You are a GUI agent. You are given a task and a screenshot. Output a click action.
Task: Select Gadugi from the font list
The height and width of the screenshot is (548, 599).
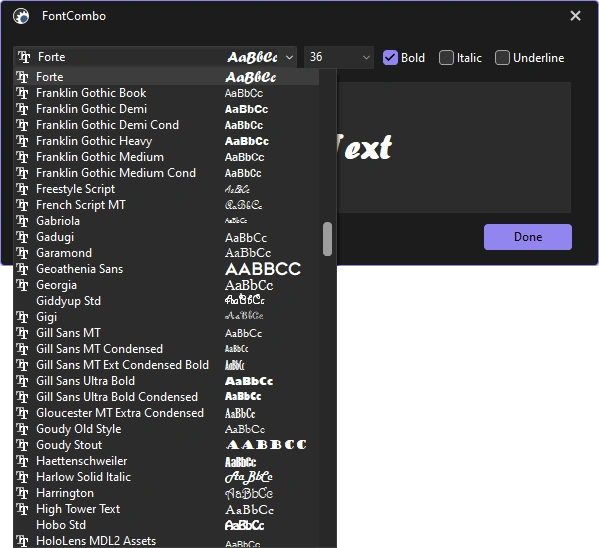tap(167, 237)
